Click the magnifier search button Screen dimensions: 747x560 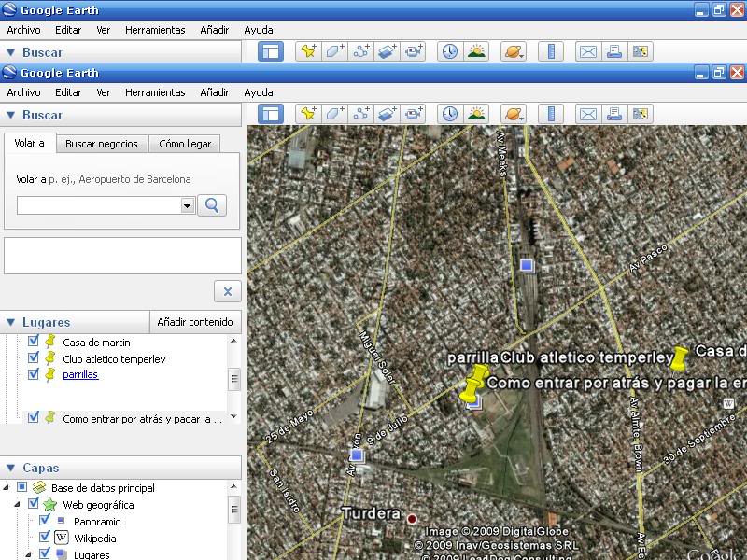212,205
